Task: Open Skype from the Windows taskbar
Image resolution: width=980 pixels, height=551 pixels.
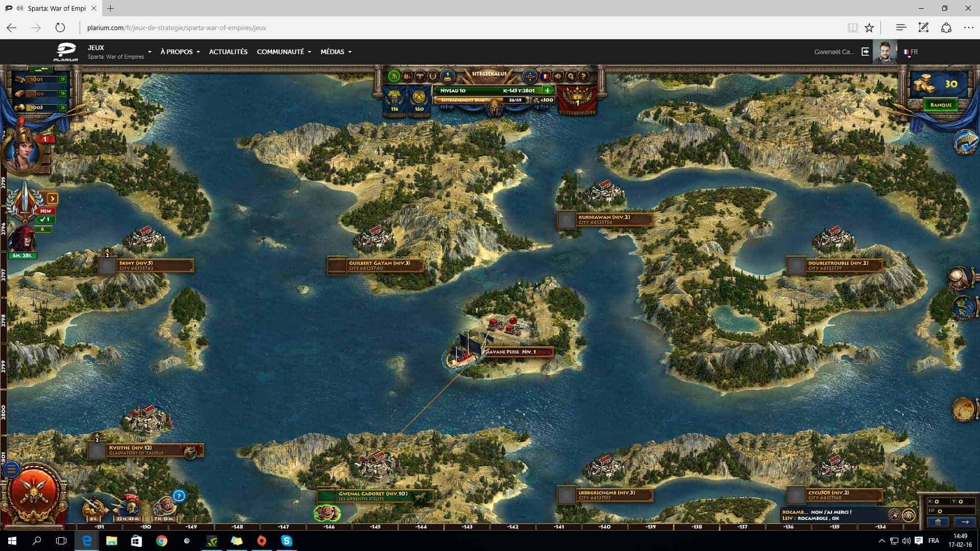Action: click(x=286, y=541)
